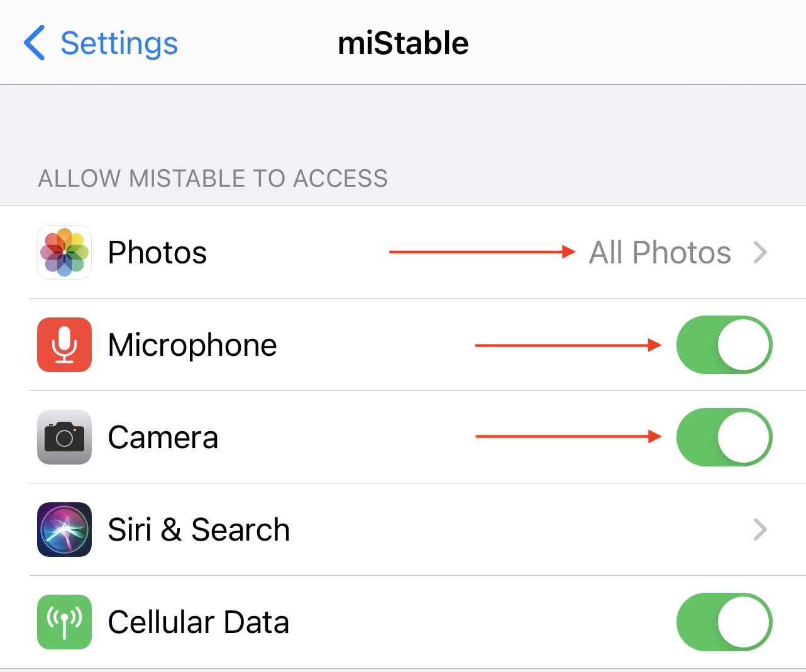Tap the blue back chevron icon
The image size is (806, 672).
(35, 43)
